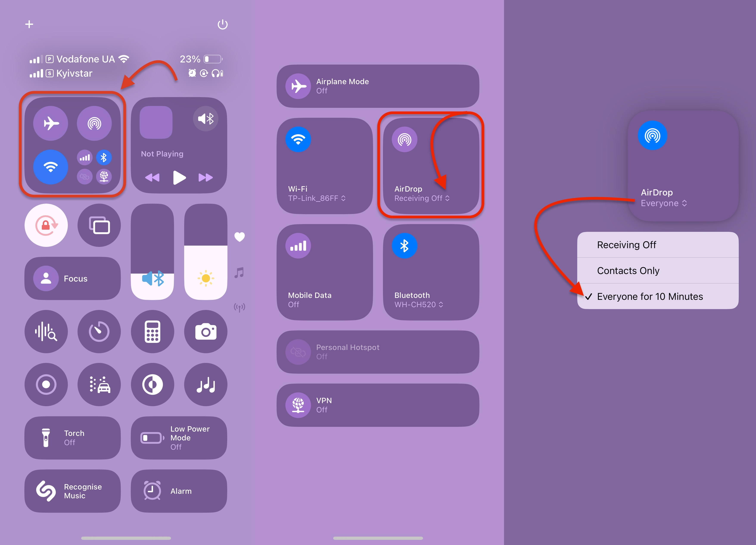The image size is (756, 545).
Task: Tap the Recognise Music button
Action: point(72,491)
